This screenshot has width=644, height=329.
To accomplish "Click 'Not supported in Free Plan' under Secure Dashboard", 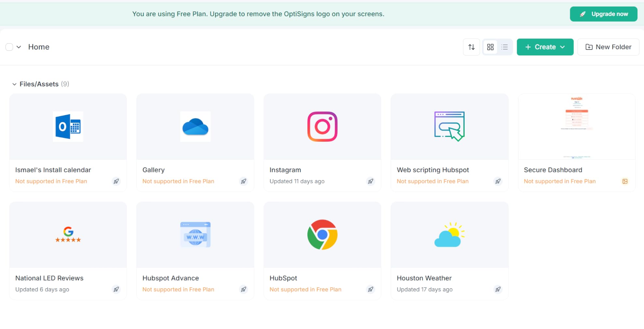I will coord(560,181).
